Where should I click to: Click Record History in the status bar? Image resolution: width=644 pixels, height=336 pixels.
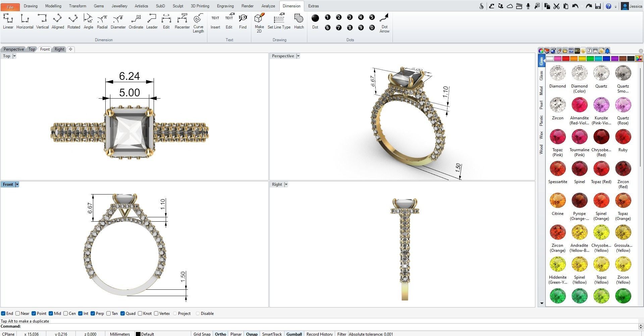pos(320,334)
